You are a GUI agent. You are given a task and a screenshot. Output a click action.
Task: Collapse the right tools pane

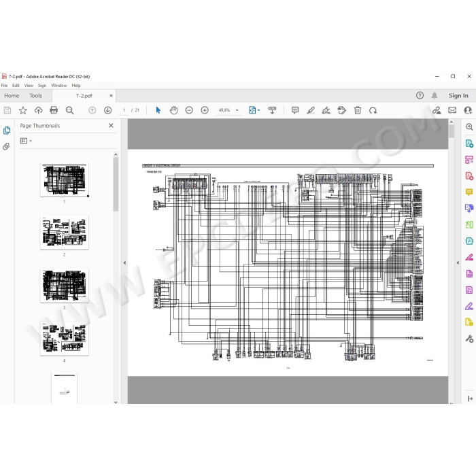click(x=458, y=262)
